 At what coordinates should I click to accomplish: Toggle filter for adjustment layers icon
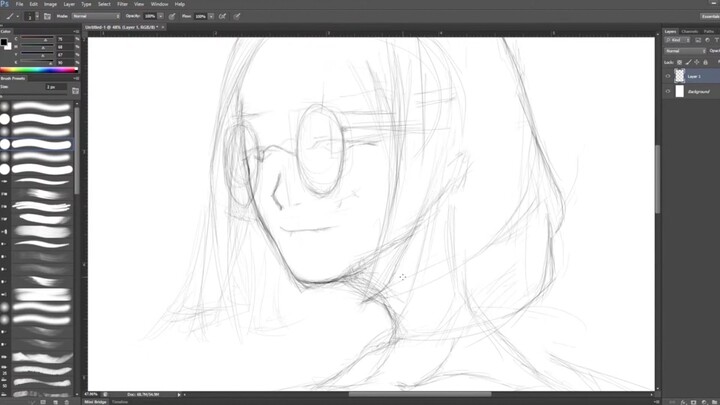click(x=707, y=40)
